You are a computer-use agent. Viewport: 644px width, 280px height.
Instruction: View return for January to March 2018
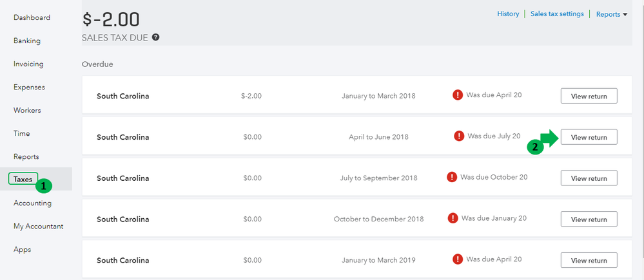(x=589, y=96)
